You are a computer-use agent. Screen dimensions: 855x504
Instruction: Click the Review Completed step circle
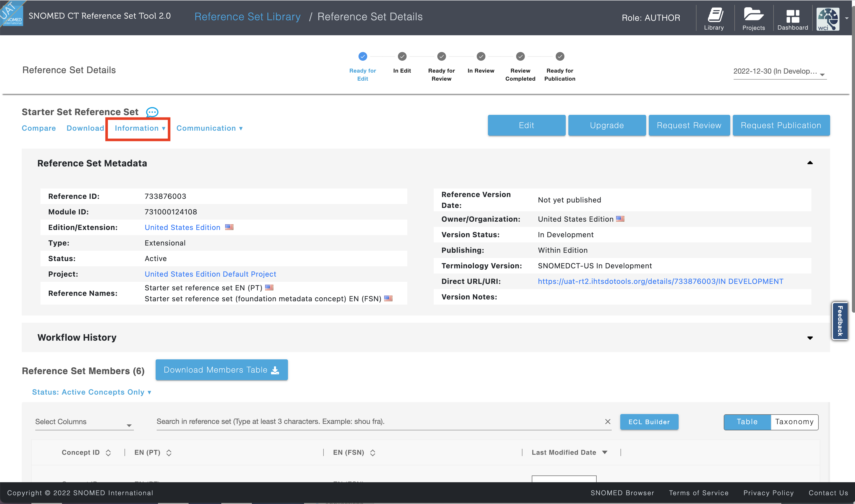point(520,56)
